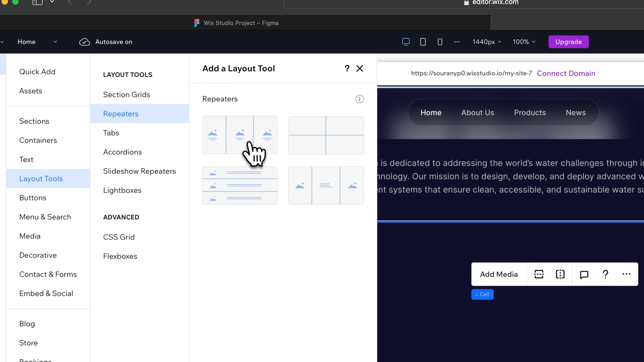Open the 100% zoom dropdown
The width and height of the screenshot is (644, 362).
click(524, 42)
